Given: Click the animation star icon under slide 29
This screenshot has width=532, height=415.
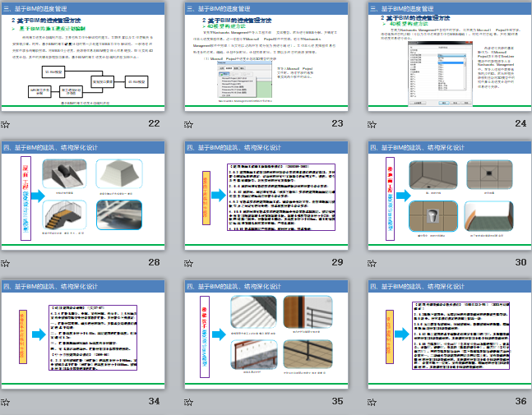Looking at the screenshot, I should [188, 263].
